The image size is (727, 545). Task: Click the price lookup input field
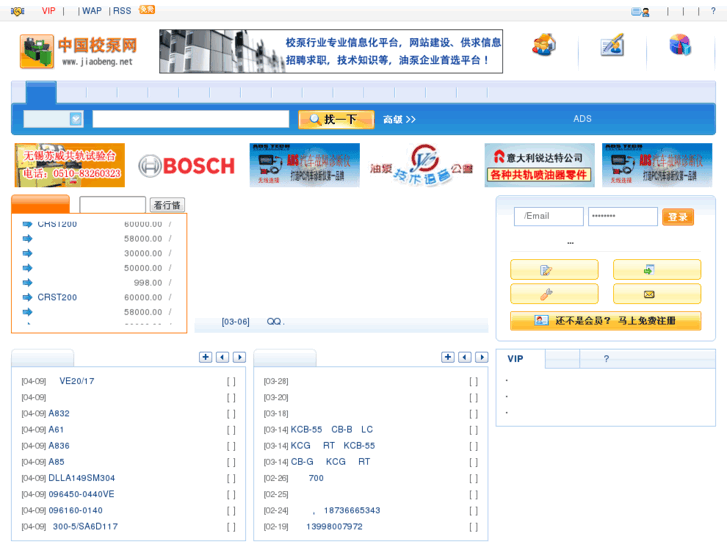point(113,205)
